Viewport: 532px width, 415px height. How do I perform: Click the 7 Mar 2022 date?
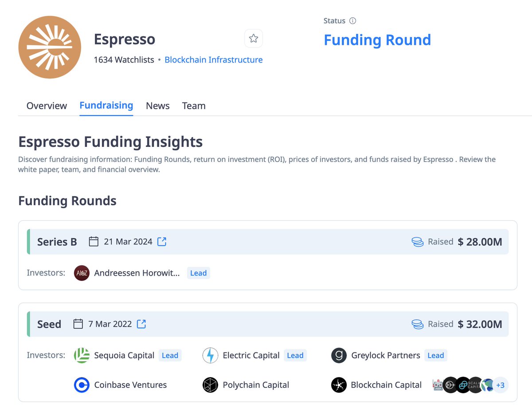coord(110,324)
